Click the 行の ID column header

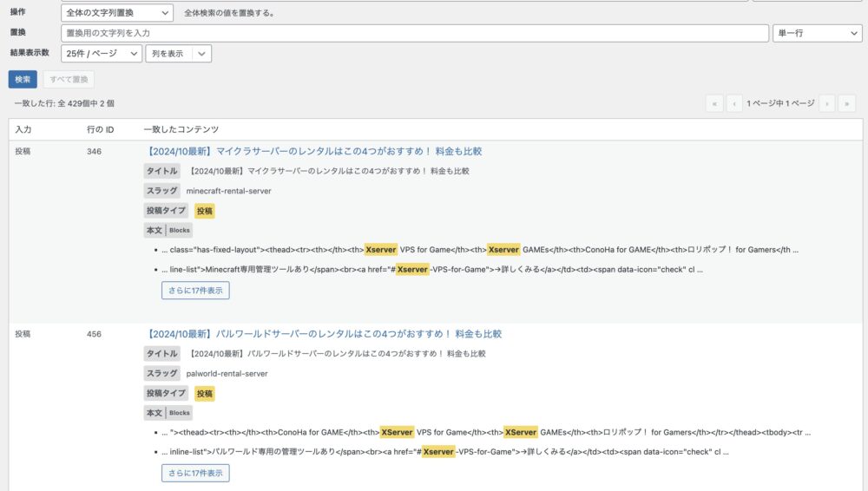point(100,129)
